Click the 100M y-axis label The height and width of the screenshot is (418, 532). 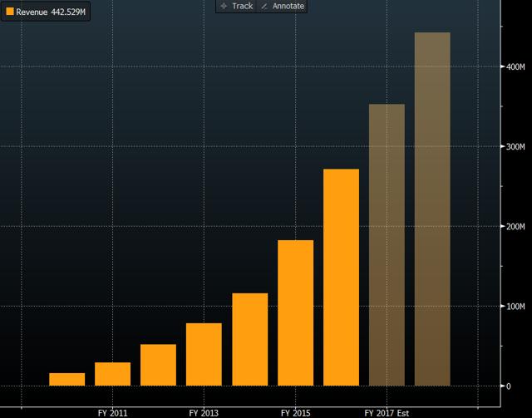[x=515, y=307]
